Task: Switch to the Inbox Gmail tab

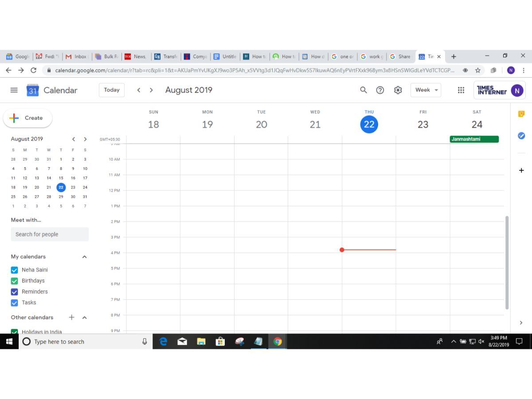Action: [77, 56]
